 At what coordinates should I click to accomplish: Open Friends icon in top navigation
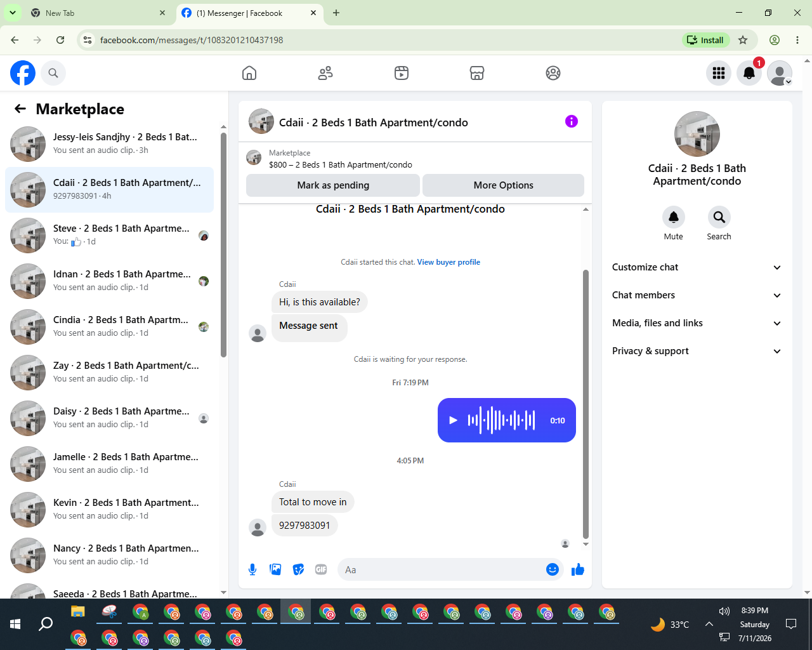(x=325, y=73)
